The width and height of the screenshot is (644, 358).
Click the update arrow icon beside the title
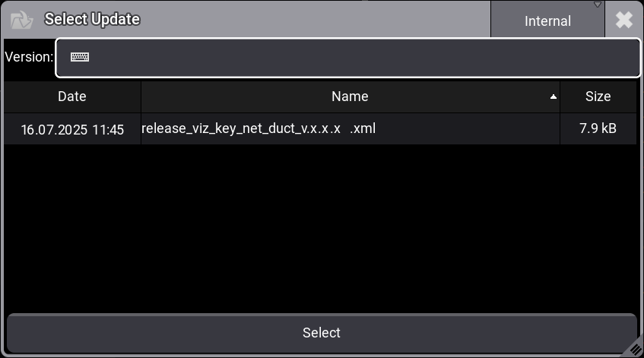click(23, 20)
